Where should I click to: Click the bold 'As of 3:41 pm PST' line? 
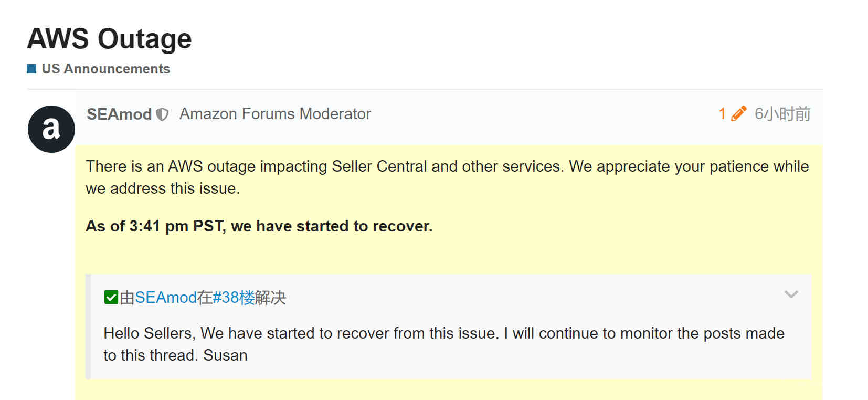coord(259,226)
